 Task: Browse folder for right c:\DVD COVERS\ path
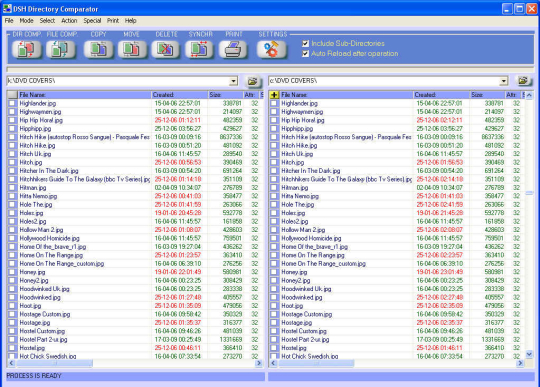coord(523,81)
